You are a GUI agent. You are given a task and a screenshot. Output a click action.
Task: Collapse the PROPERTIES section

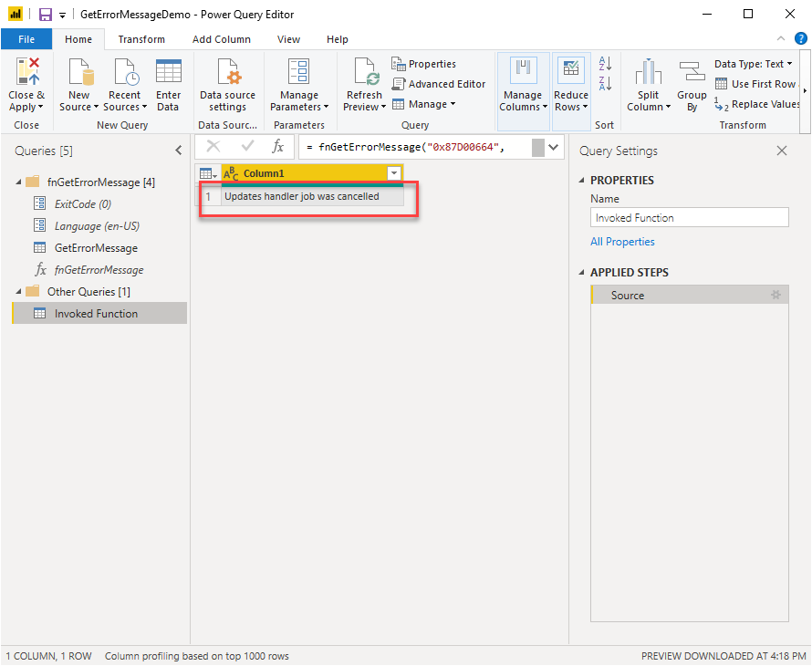coord(581,181)
